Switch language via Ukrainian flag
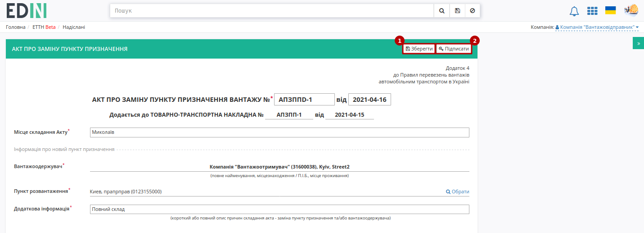 coord(610,10)
